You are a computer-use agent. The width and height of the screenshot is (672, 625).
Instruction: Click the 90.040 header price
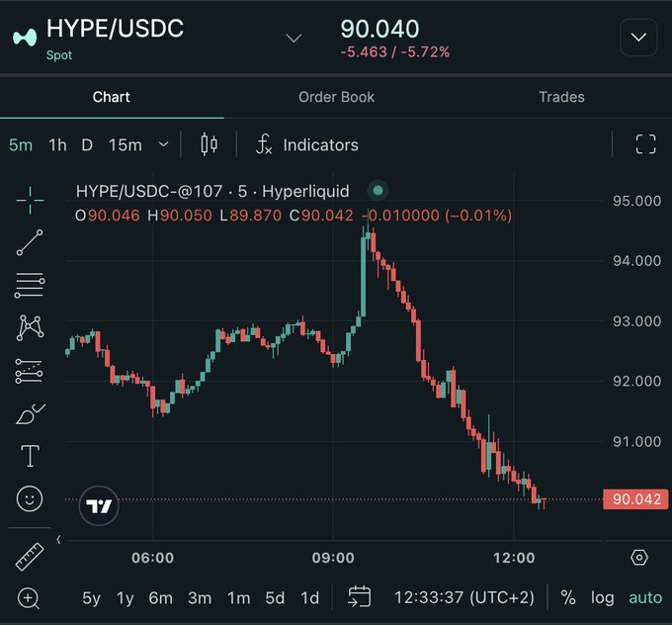[379, 29]
